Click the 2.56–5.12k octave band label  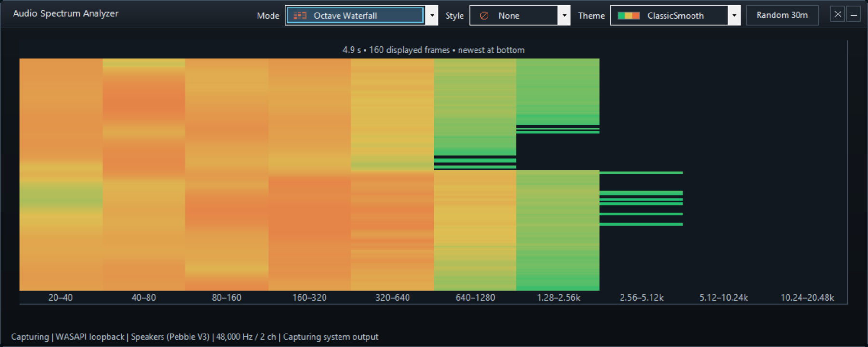(641, 298)
